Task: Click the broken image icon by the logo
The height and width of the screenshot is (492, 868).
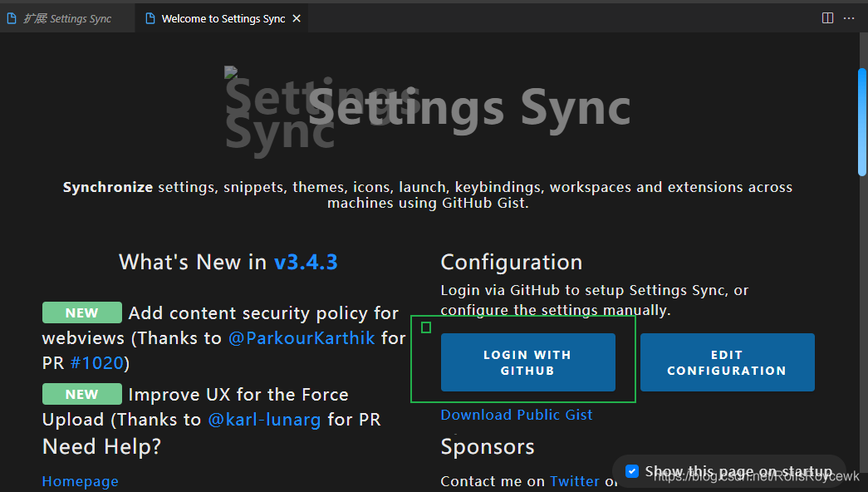Action: click(x=231, y=72)
